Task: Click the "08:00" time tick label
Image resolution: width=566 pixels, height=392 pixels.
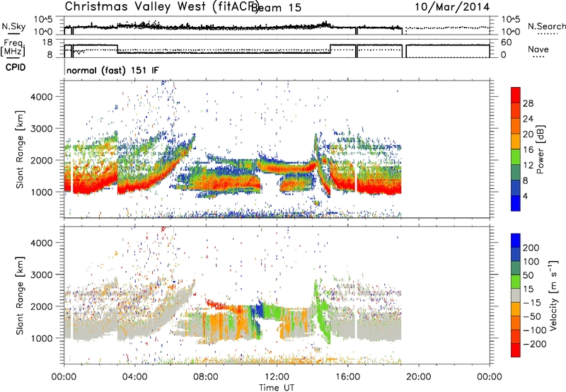Action: [x=206, y=377]
